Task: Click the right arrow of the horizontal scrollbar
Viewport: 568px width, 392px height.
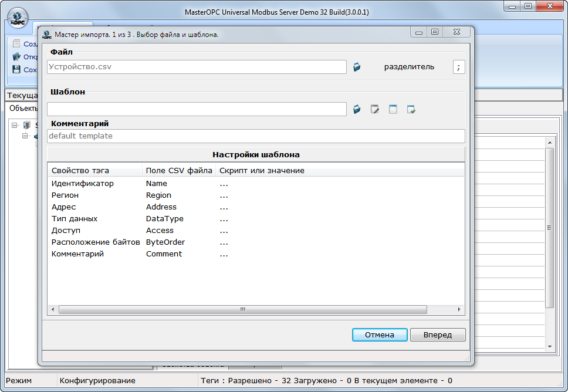Action: (459, 309)
